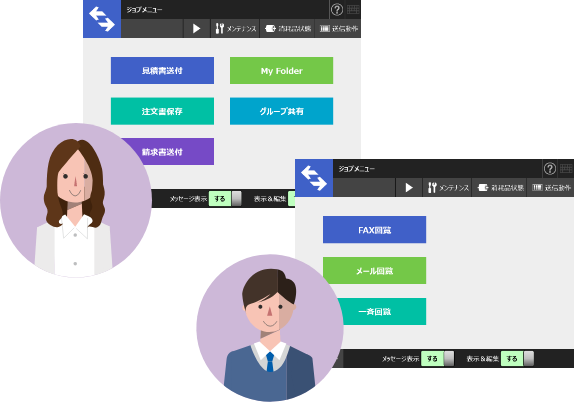Open help question mark in upper window

click(x=337, y=10)
